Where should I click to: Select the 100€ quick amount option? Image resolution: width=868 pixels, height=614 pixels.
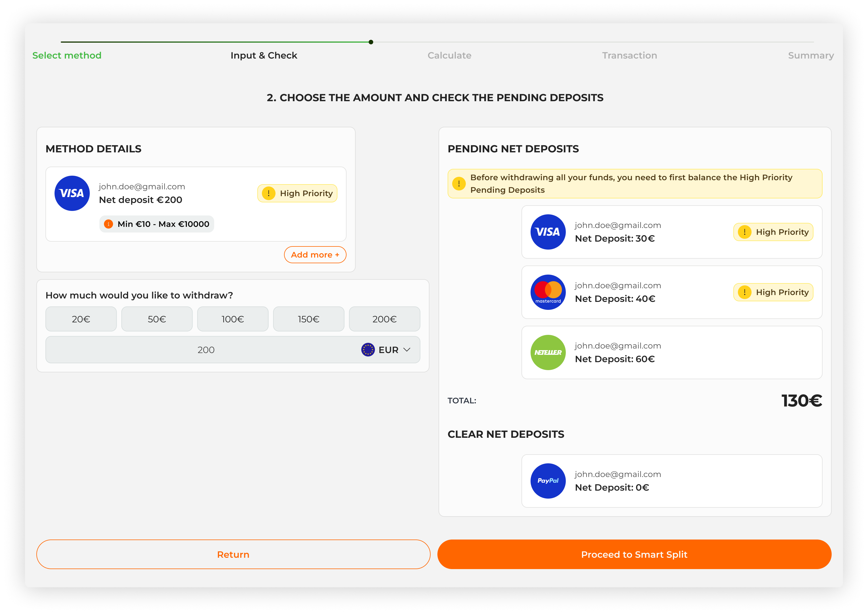point(233,319)
